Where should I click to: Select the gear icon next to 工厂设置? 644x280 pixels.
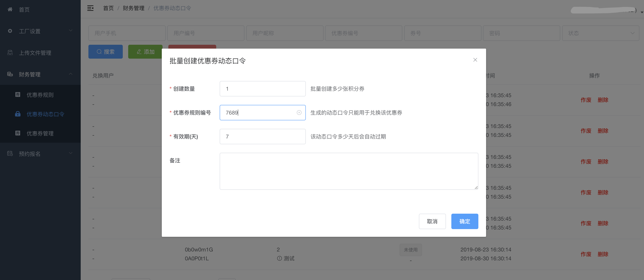tap(10, 31)
